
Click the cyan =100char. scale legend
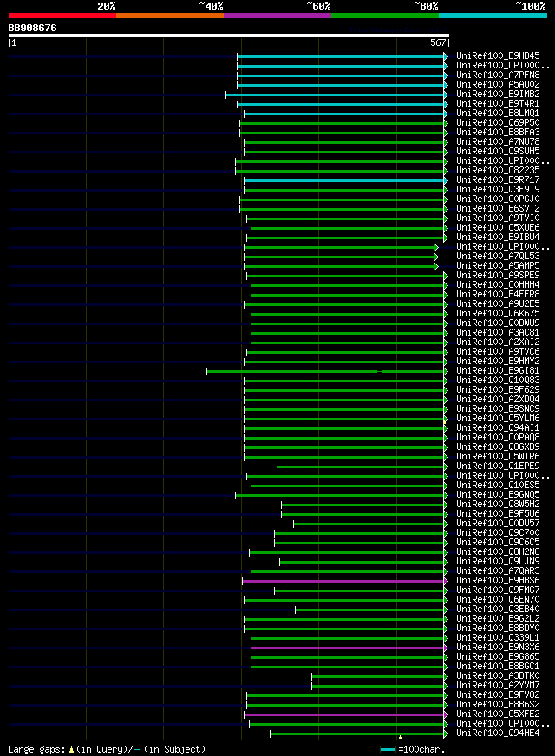pos(413,750)
